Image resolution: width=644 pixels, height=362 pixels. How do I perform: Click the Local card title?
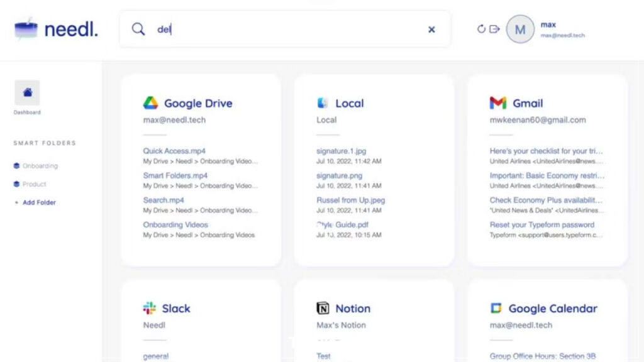(350, 103)
